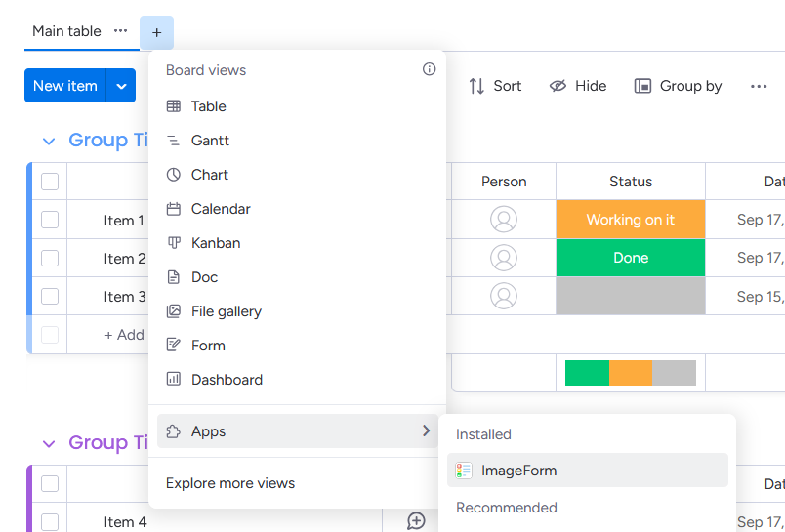This screenshot has width=785, height=532.
Task: Click the Doc page icon
Action: (x=173, y=277)
